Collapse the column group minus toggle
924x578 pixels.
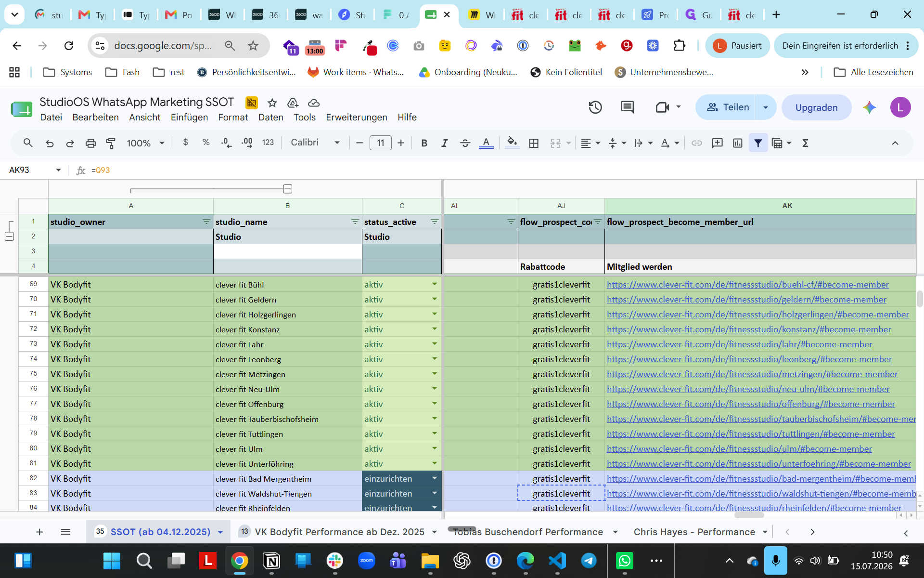click(288, 189)
